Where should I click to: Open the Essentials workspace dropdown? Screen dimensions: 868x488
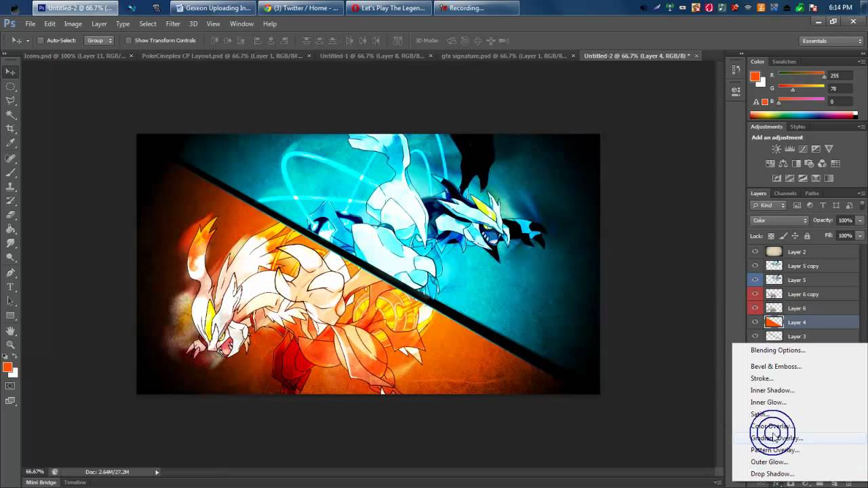tap(831, 41)
